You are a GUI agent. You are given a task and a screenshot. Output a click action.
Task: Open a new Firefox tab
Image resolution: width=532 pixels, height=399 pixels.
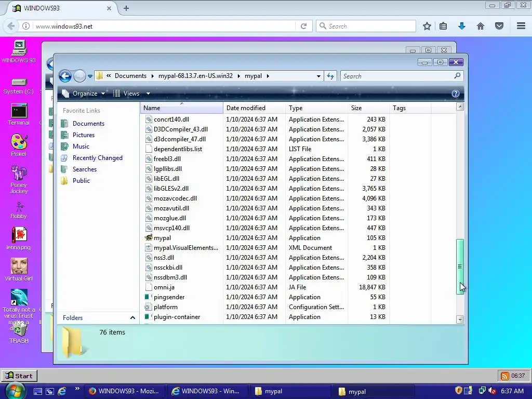coord(126,8)
